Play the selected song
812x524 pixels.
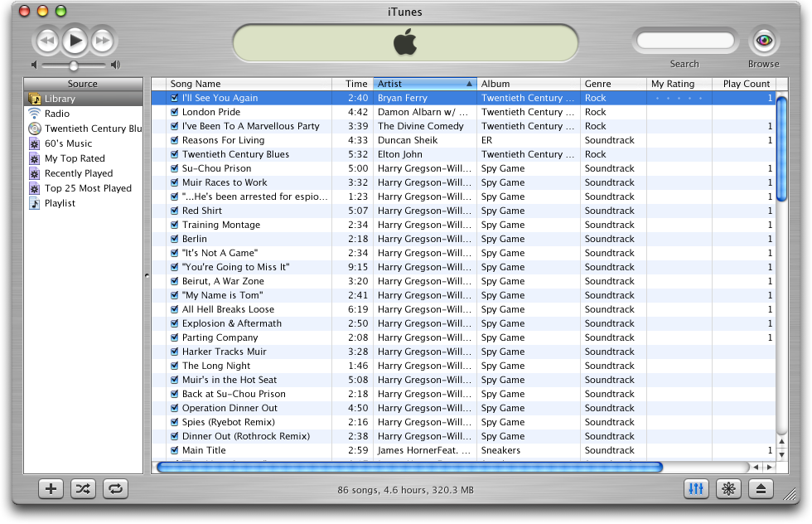coord(73,38)
